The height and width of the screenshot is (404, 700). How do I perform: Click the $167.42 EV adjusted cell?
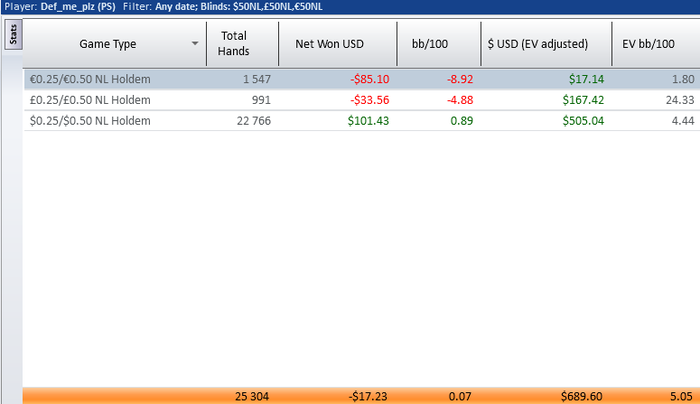coord(583,100)
